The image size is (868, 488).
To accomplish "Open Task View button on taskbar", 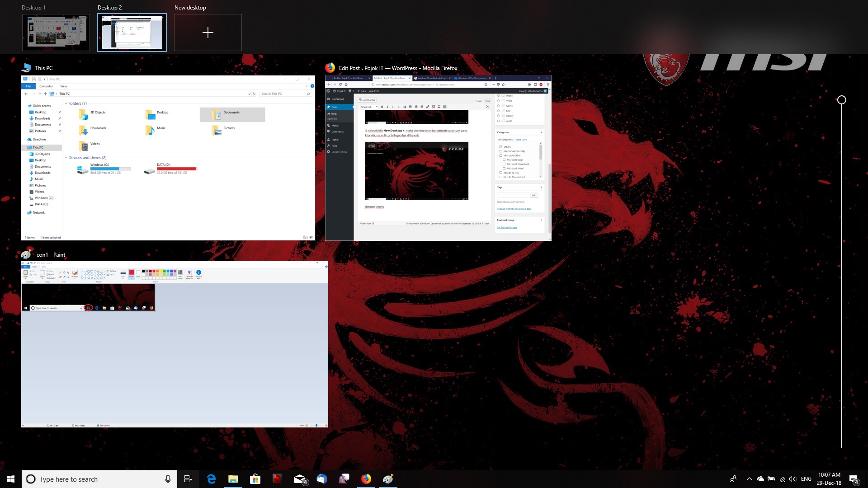I will click(x=188, y=479).
